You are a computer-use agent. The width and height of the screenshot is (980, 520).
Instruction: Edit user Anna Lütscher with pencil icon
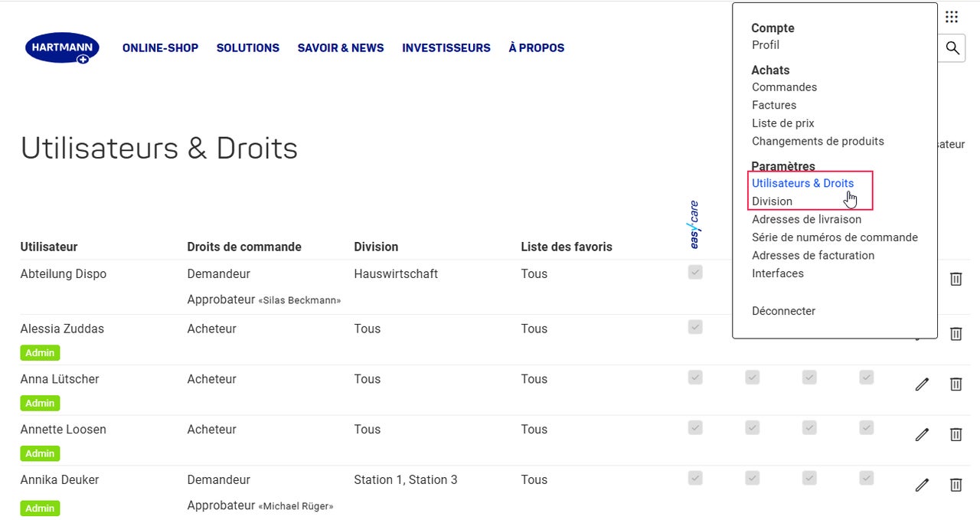point(922,384)
